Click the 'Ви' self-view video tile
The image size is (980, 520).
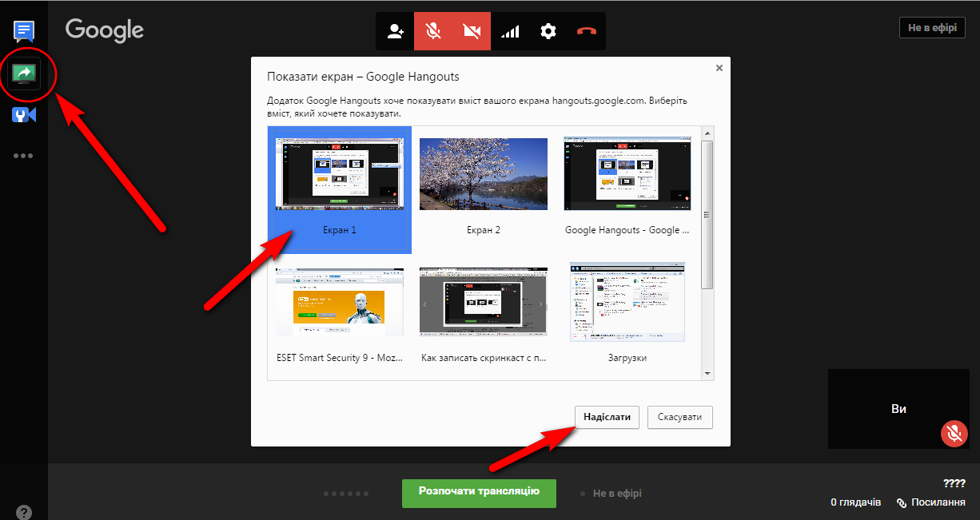click(x=899, y=409)
